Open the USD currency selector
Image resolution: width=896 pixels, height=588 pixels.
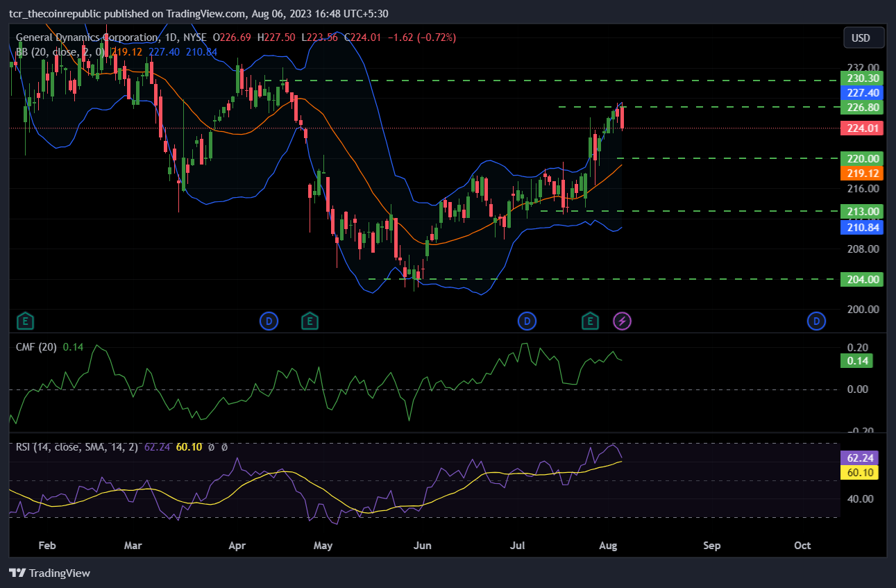click(864, 37)
